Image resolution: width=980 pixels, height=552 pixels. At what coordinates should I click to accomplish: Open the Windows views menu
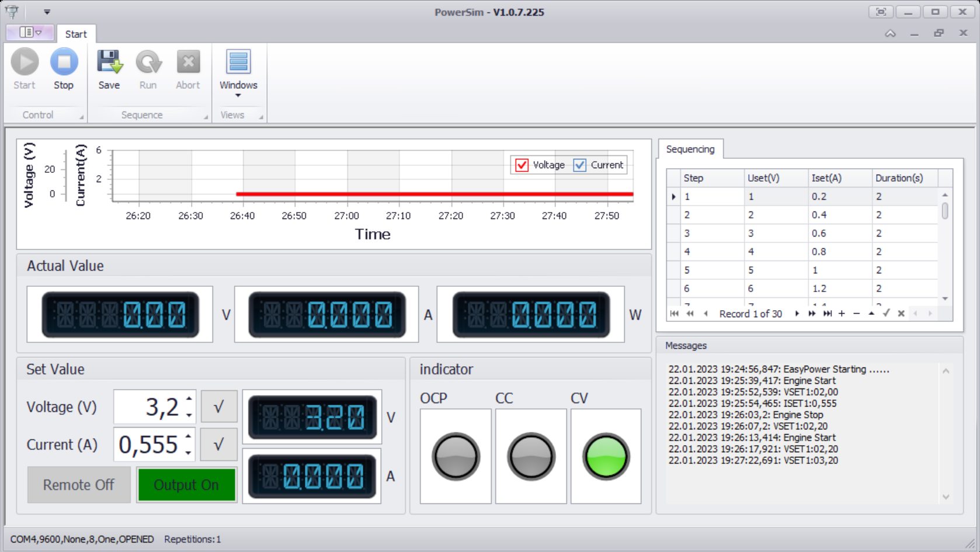pos(238,73)
